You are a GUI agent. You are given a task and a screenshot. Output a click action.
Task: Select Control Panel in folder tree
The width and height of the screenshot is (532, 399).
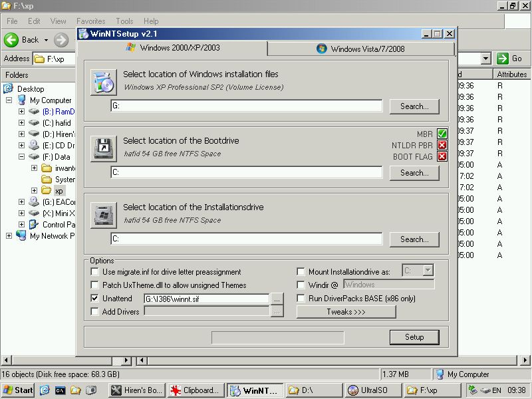coord(59,225)
